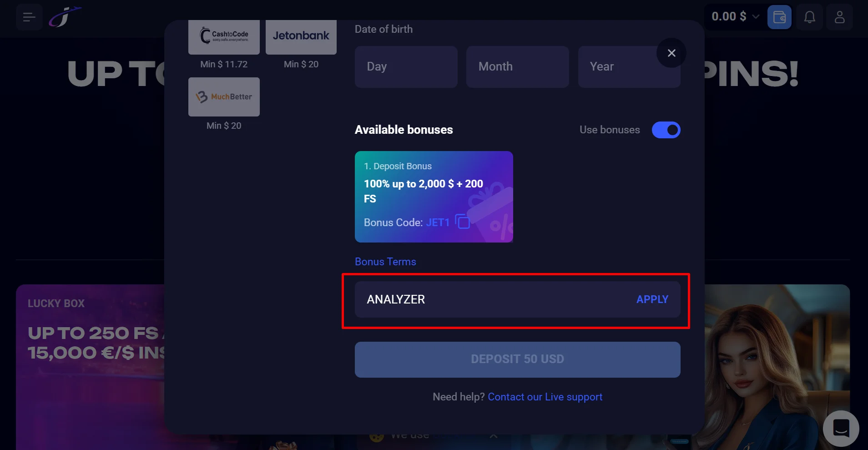The height and width of the screenshot is (450, 868).
Task: Open the live chat widget
Action: [x=841, y=428]
